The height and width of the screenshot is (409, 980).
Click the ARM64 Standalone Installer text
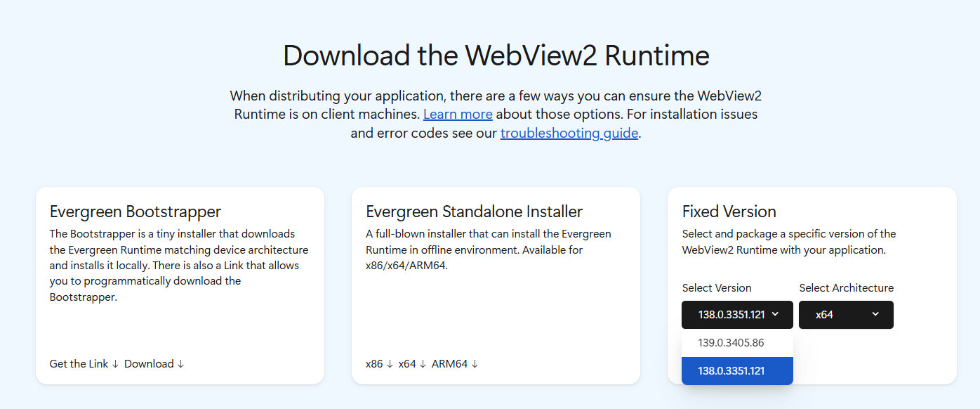click(x=449, y=364)
